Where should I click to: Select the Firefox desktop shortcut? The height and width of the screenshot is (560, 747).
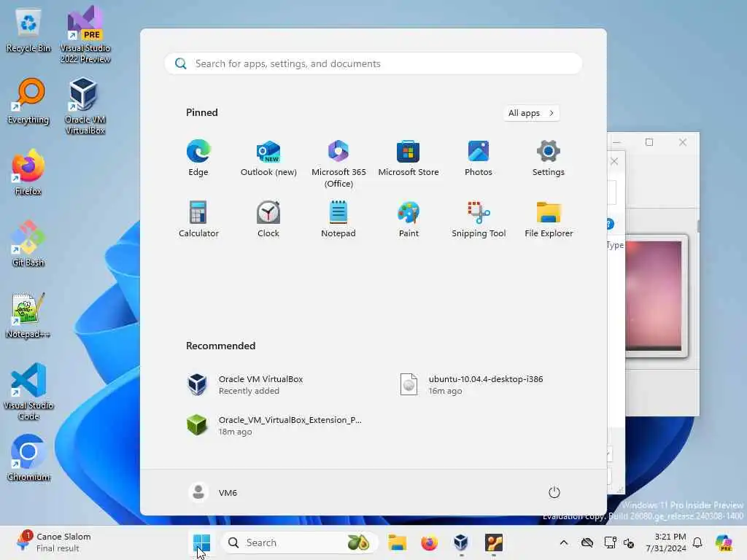pos(28,172)
